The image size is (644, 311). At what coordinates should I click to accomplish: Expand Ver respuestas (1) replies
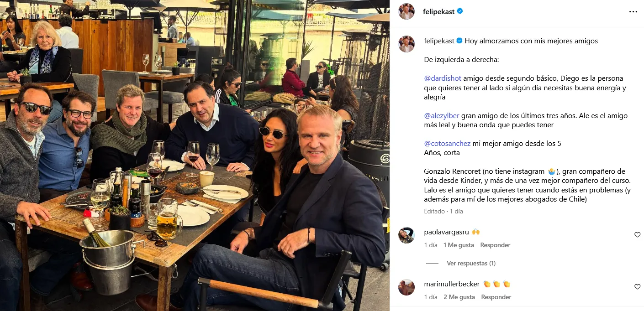pos(471,263)
